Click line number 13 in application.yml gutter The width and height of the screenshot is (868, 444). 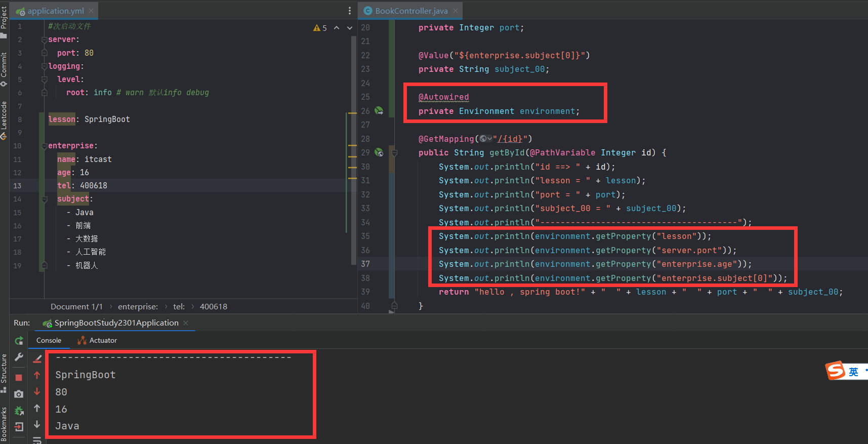pos(17,186)
